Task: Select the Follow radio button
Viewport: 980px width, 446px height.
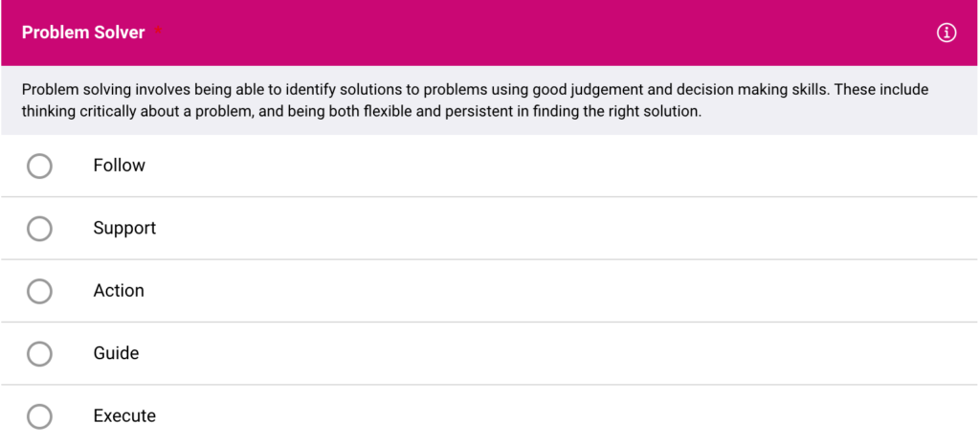Action: [x=39, y=167]
